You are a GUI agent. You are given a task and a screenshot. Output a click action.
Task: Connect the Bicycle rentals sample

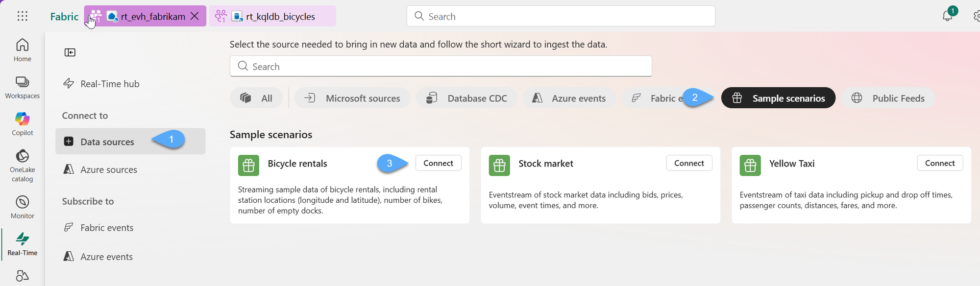438,163
